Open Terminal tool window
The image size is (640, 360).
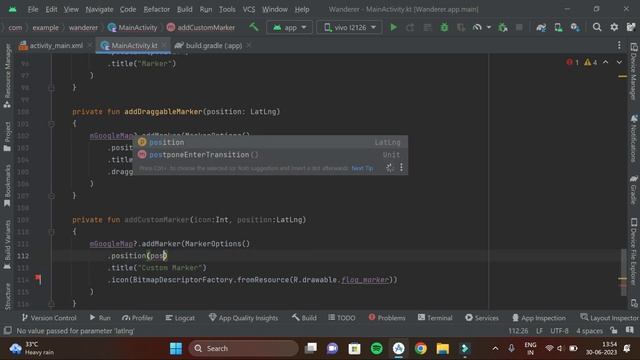435,318
